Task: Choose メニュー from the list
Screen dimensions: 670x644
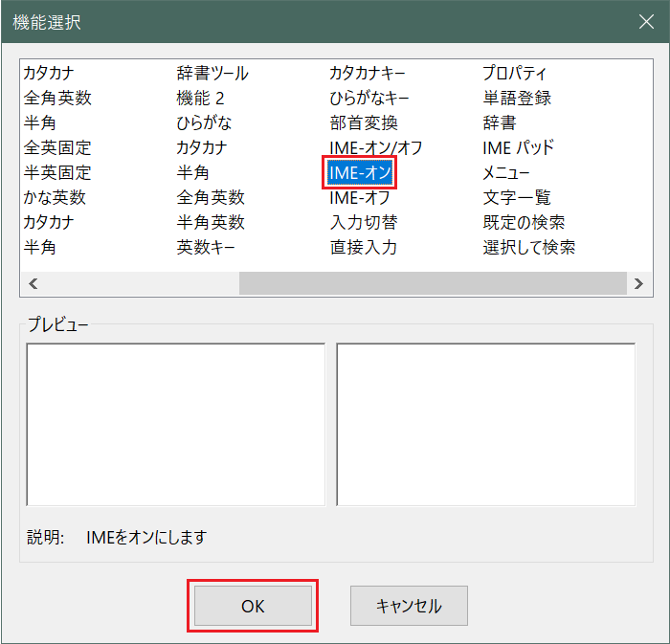Action: click(506, 172)
